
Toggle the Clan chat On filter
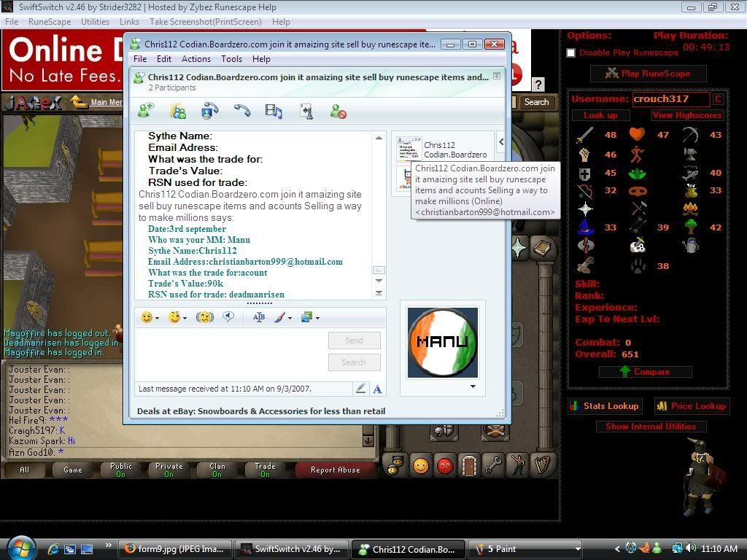pyautogui.click(x=217, y=470)
